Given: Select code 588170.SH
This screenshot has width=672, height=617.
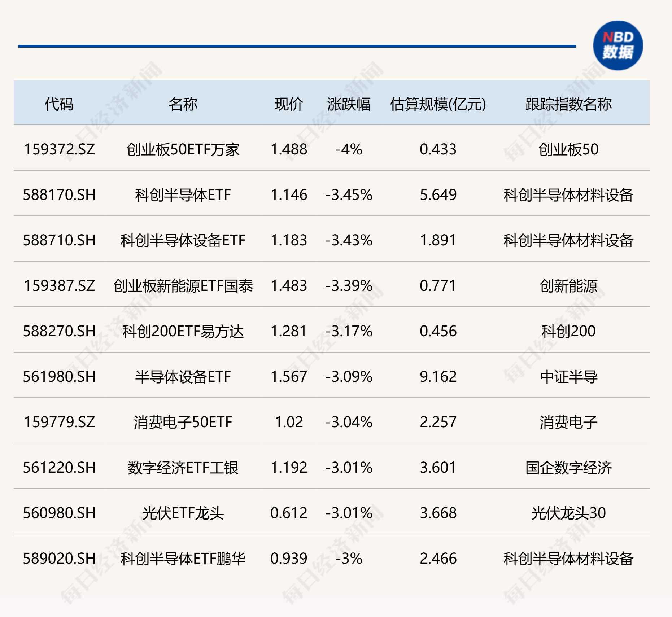Looking at the screenshot, I should [x=60, y=195].
